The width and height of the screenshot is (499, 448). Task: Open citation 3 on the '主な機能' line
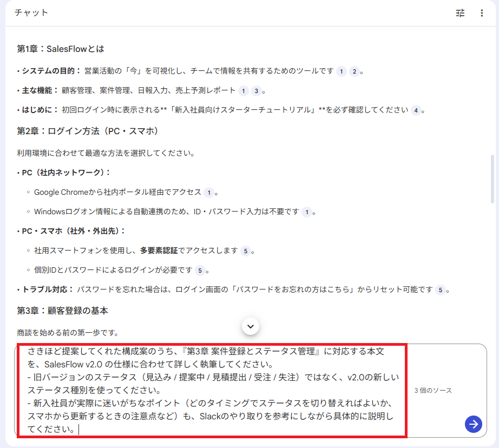(x=256, y=91)
